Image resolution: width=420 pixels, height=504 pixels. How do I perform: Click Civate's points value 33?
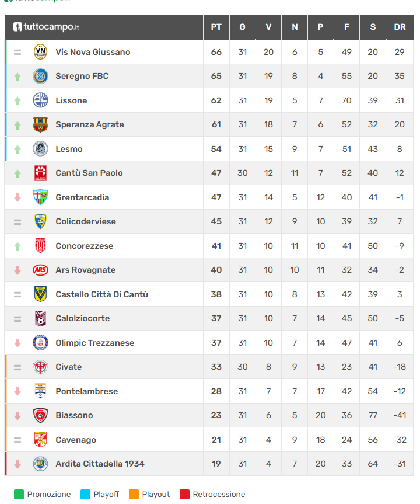(x=216, y=367)
